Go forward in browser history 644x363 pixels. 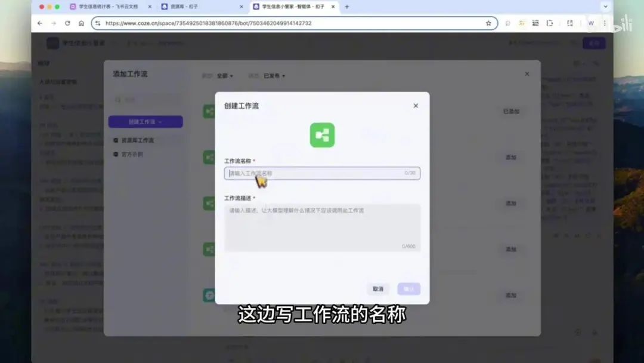point(54,23)
